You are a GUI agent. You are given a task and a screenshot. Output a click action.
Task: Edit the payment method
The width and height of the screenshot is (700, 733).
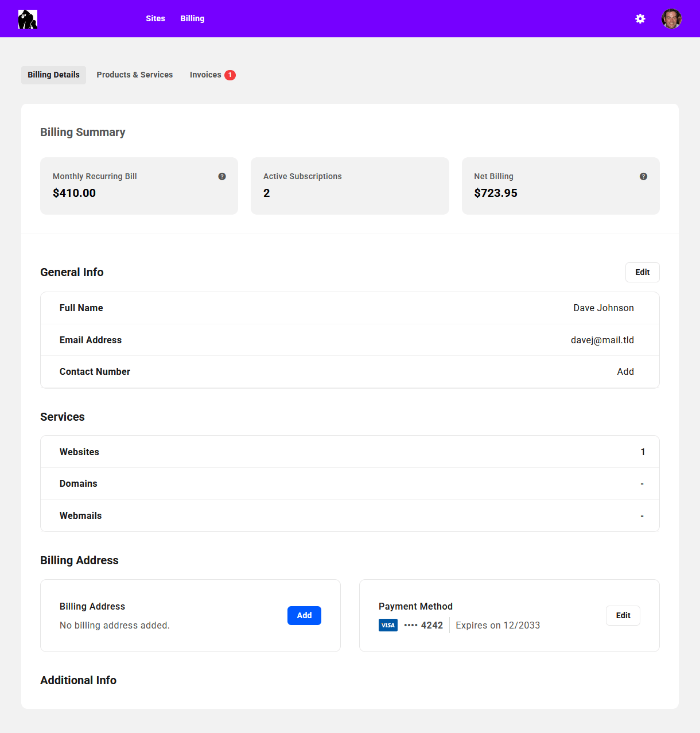(623, 615)
